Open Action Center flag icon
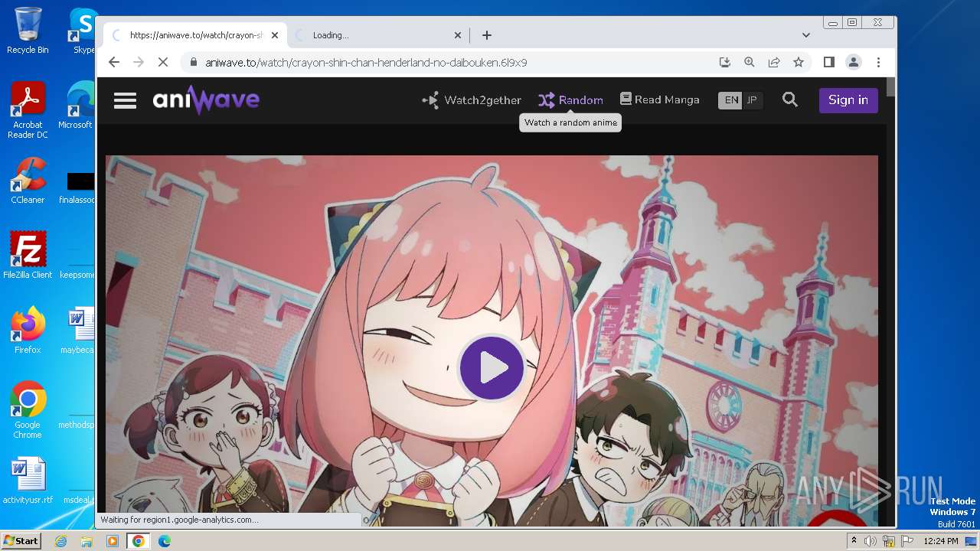The image size is (980, 551). point(907,541)
